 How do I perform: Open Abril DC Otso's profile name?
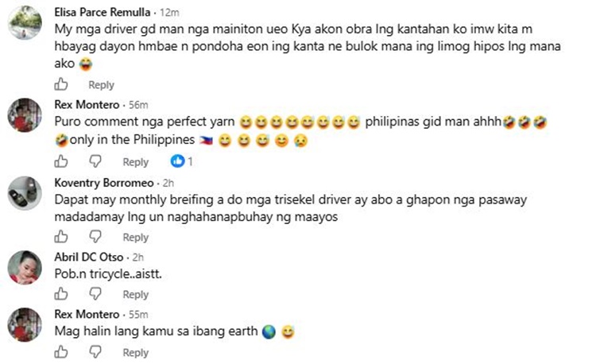coord(89,258)
